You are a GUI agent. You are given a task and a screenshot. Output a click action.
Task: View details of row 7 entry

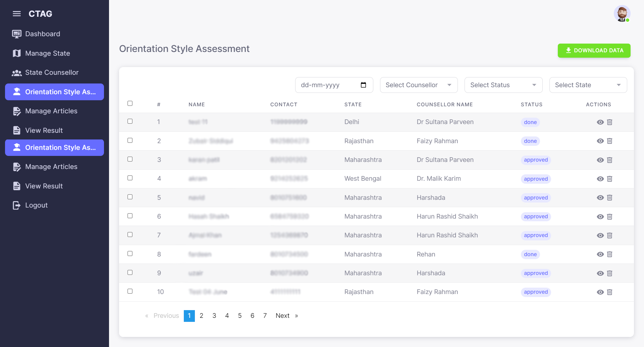pyautogui.click(x=600, y=236)
